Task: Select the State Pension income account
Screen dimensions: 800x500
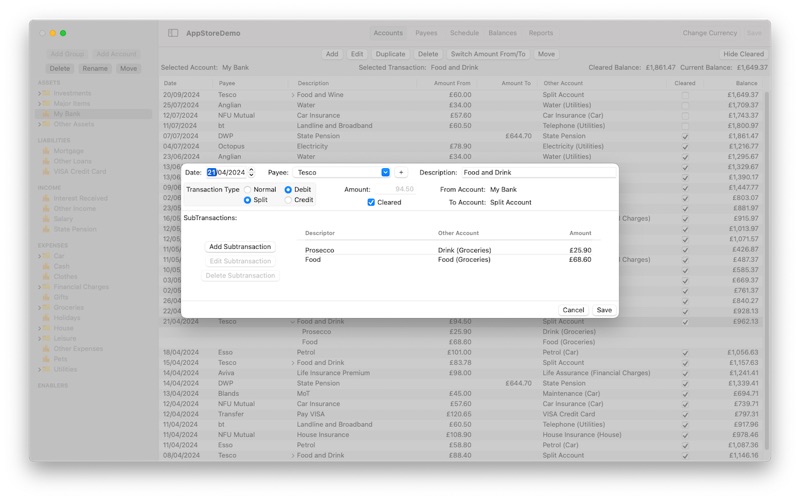Action: 75,229
